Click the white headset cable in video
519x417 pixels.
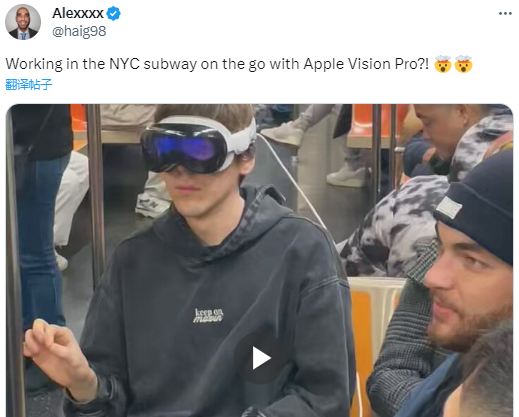[293, 180]
